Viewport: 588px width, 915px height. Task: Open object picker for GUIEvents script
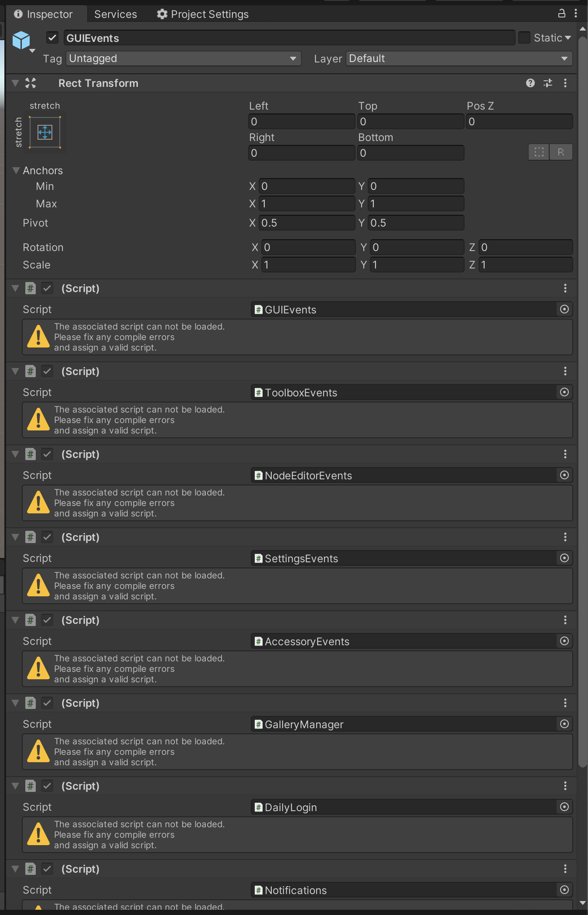(564, 310)
